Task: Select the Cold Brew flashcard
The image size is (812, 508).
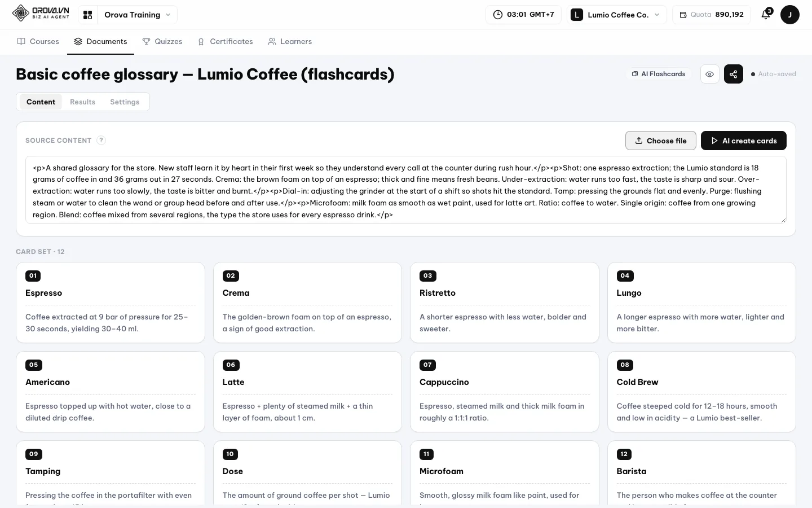Action: pyautogui.click(x=701, y=392)
